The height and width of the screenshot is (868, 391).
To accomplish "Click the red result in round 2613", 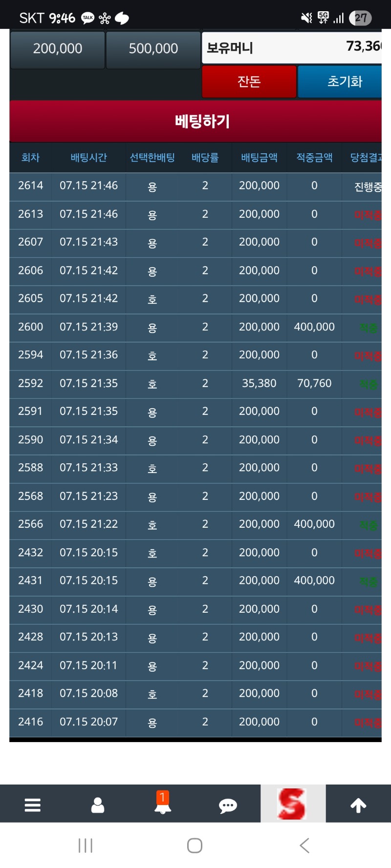I will coord(368,215).
